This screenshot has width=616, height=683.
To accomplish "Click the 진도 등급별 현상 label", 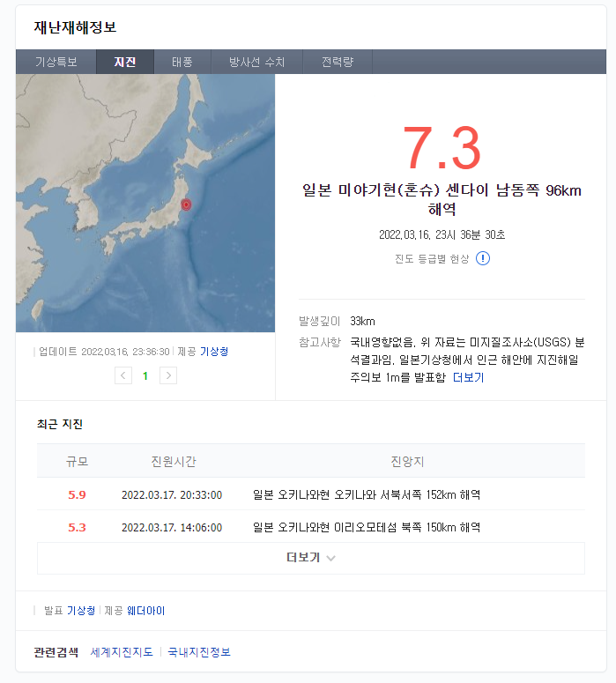I will tap(432, 259).
